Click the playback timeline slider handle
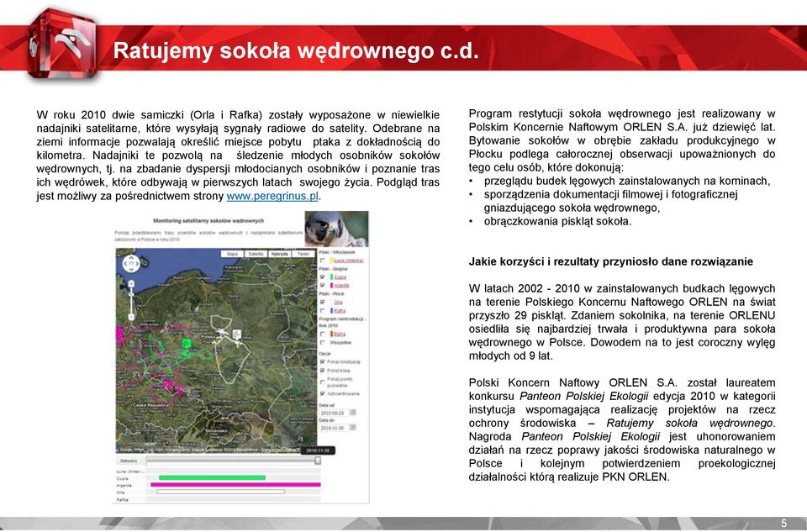This screenshot has height=532, width=807. click(x=318, y=461)
